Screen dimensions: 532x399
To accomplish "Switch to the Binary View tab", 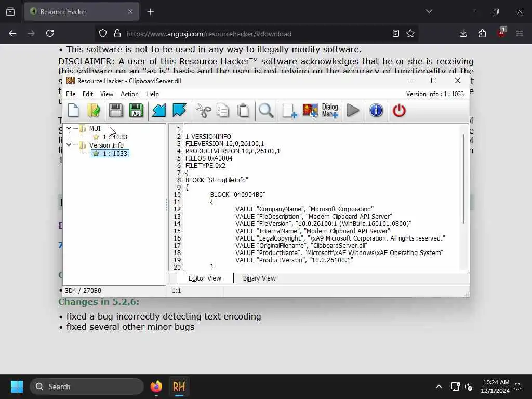I will click(x=259, y=278).
